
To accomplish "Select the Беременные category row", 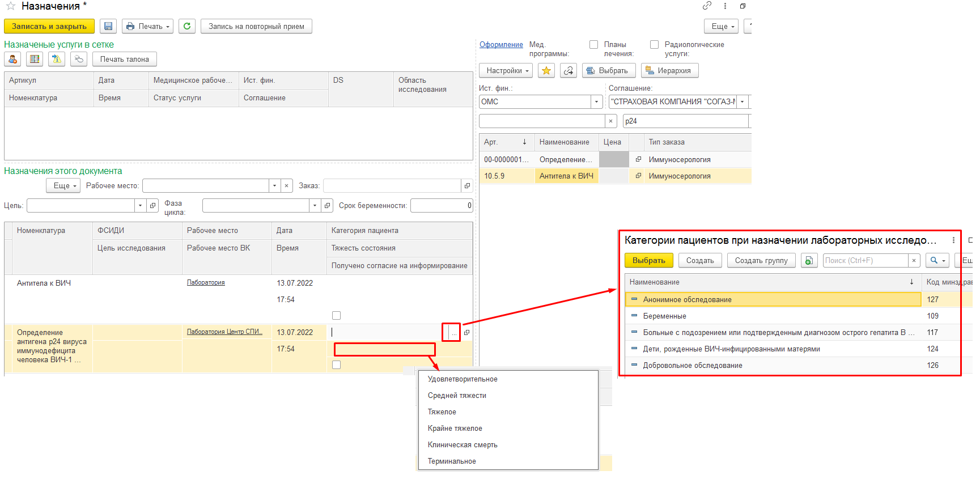I will coord(664,316).
